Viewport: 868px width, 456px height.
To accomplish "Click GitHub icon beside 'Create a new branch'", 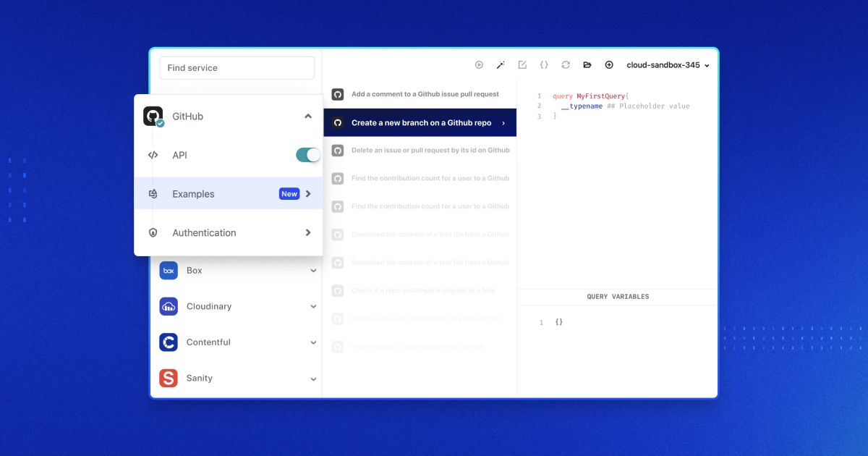I will click(x=337, y=123).
